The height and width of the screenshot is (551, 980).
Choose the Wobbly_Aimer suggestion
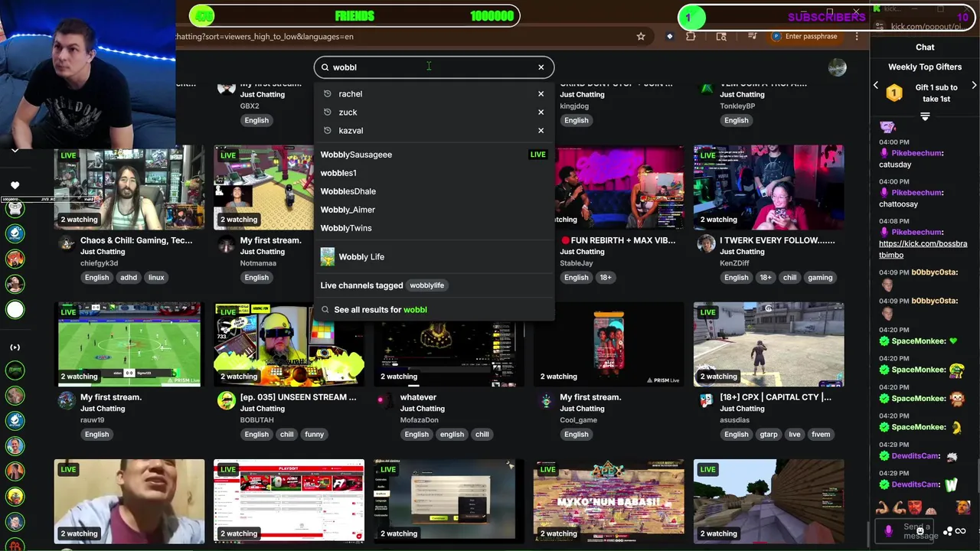tap(433, 210)
